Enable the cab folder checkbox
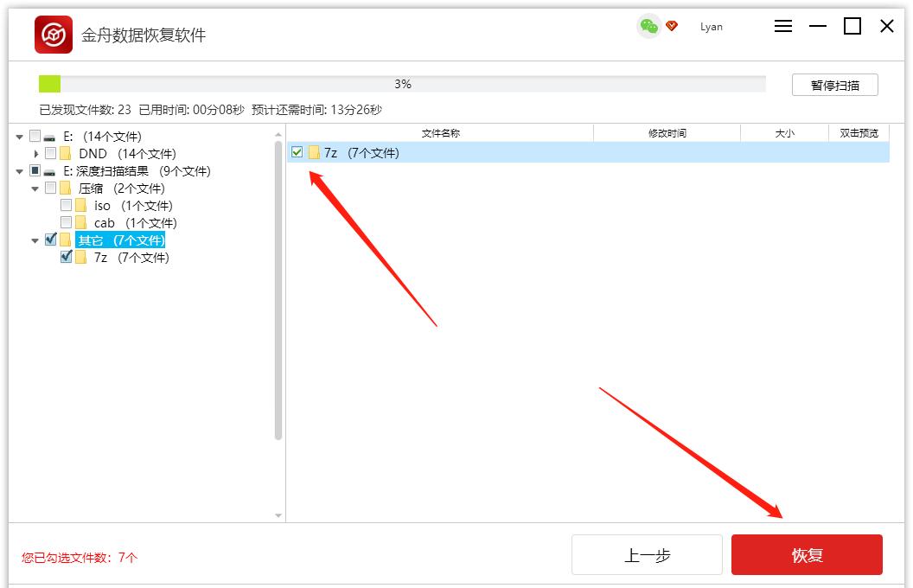This screenshot has width=913, height=588. [x=67, y=222]
